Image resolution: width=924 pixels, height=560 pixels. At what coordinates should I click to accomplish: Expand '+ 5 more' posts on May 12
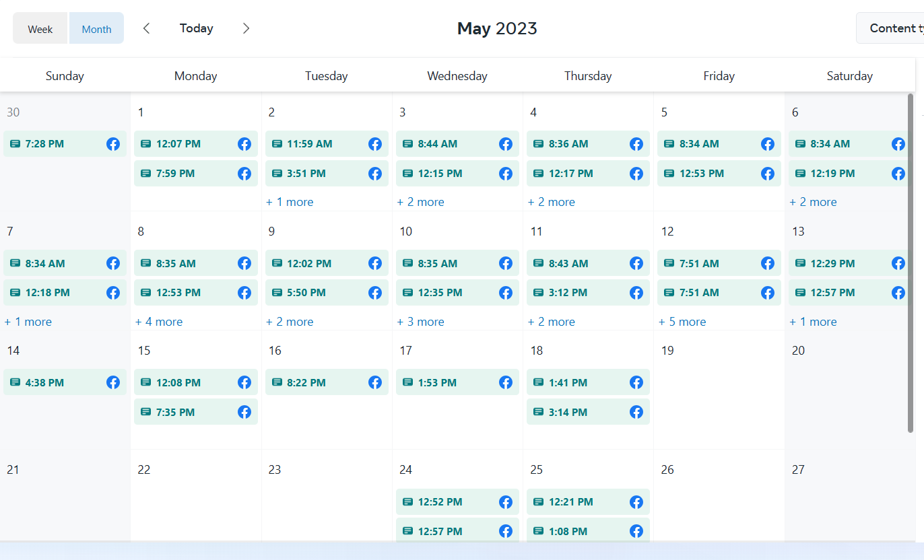pos(682,322)
